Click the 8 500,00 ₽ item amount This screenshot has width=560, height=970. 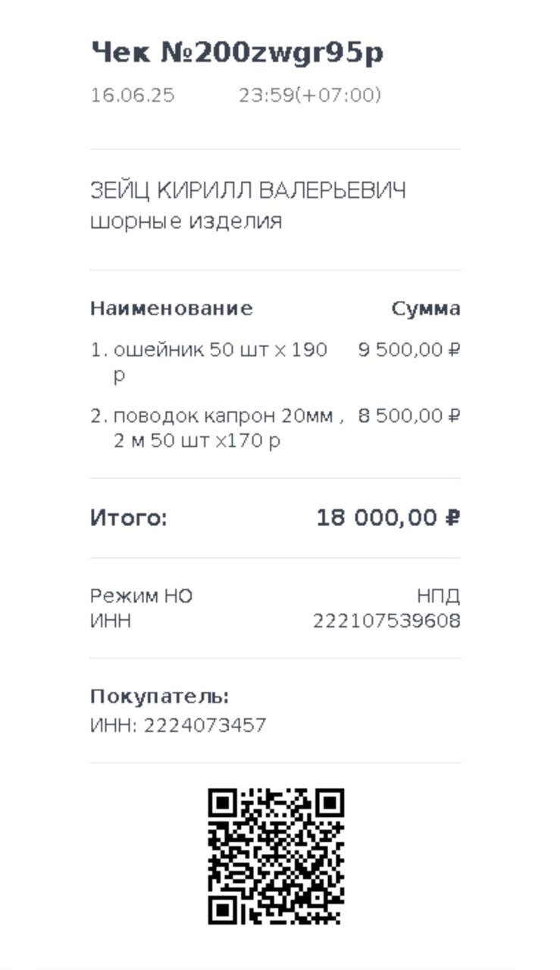(x=409, y=416)
